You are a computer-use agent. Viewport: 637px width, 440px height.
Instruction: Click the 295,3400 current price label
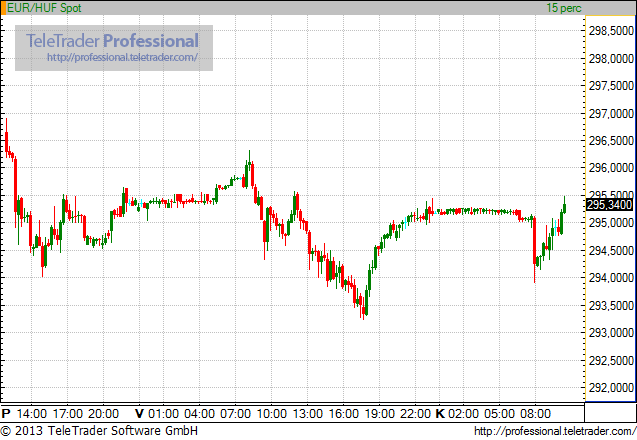[x=610, y=204]
